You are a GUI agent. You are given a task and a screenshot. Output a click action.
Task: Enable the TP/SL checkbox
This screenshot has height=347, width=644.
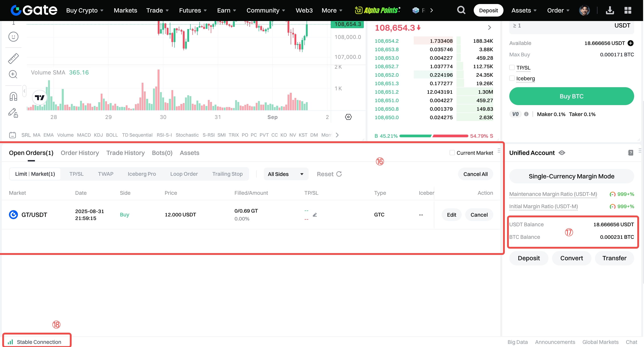pos(512,68)
